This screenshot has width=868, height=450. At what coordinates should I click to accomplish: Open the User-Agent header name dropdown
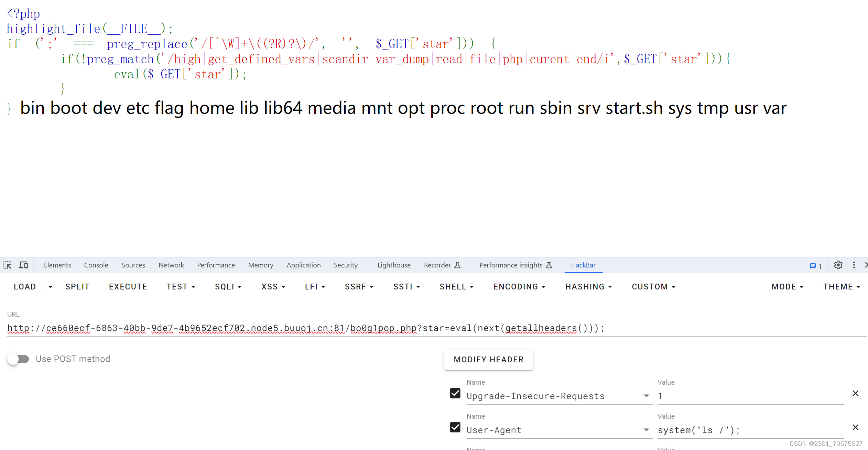pos(646,430)
